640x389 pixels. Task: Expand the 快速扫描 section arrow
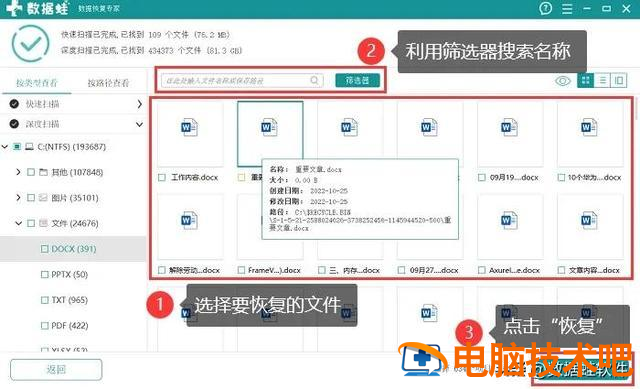tap(140, 104)
